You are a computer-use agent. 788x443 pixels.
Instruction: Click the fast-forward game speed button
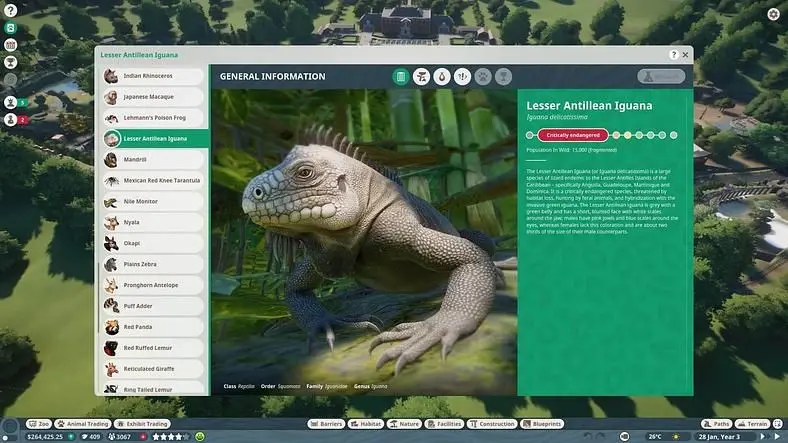pos(763,436)
